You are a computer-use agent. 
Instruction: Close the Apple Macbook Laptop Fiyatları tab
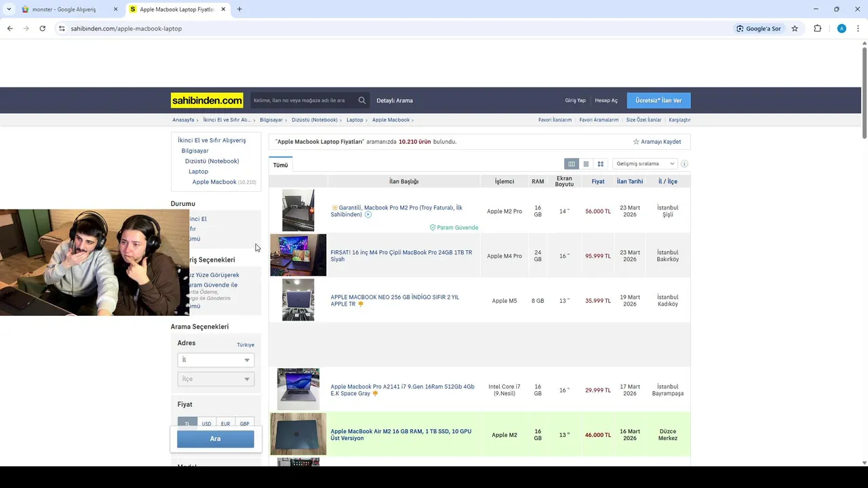pyautogui.click(x=223, y=9)
